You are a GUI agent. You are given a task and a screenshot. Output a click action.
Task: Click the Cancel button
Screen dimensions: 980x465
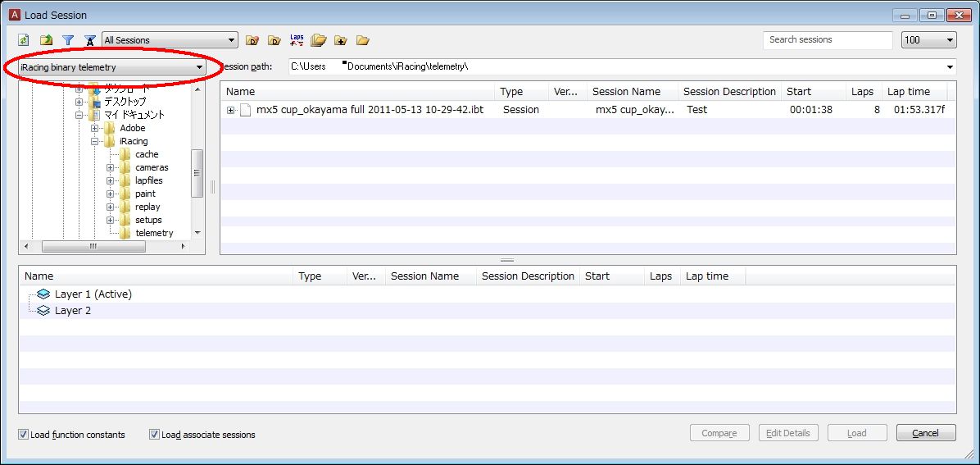click(x=926, y=433)
